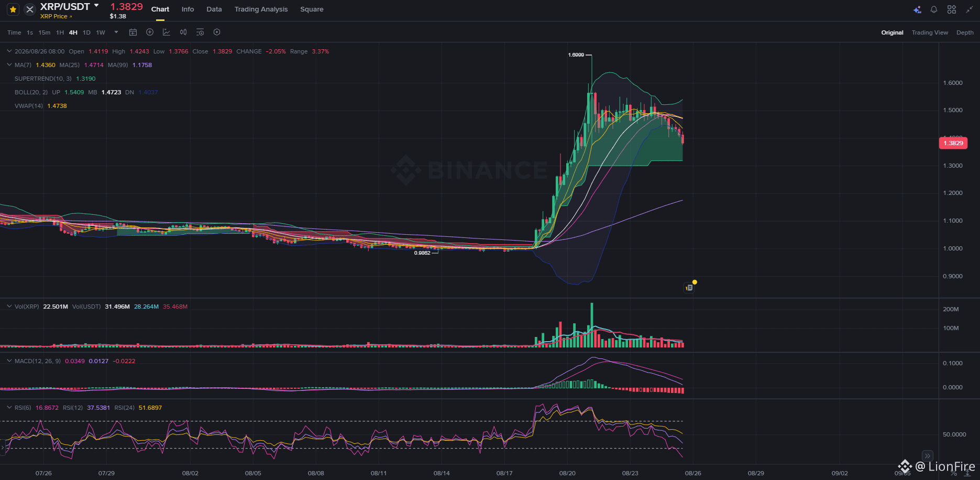Click the MA(7) legend label
The width and height of the screenshot is (980, 480).
[23, 65]
